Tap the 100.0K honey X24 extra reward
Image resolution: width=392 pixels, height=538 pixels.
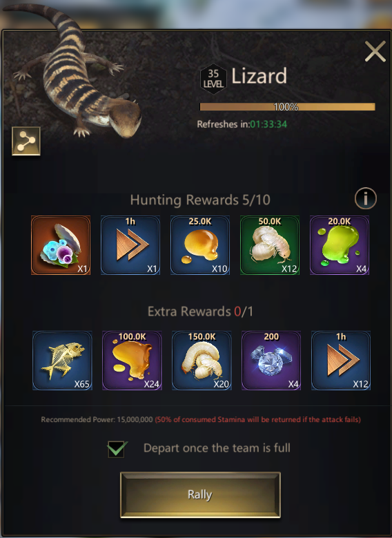point(132,361)
